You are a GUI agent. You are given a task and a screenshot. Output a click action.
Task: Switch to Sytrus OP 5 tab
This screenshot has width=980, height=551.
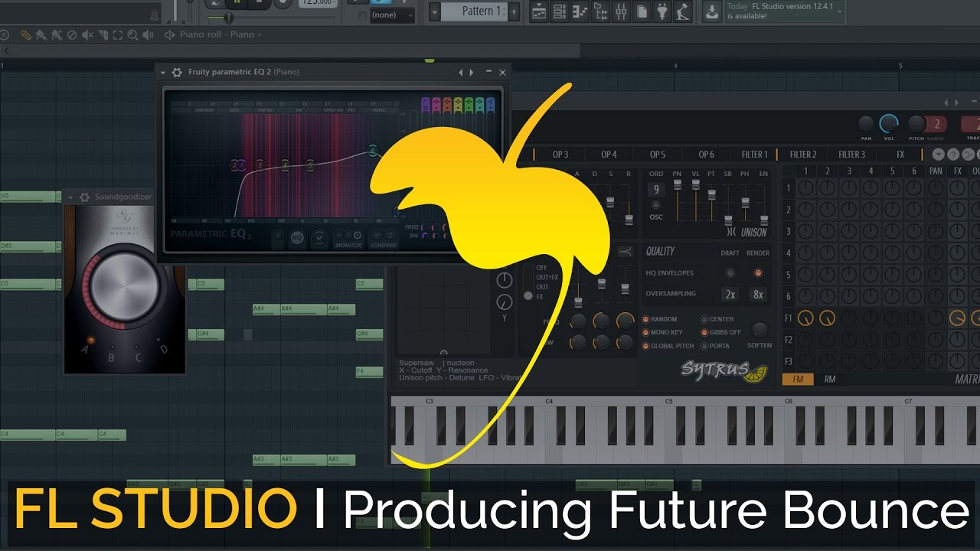[658, 155]
